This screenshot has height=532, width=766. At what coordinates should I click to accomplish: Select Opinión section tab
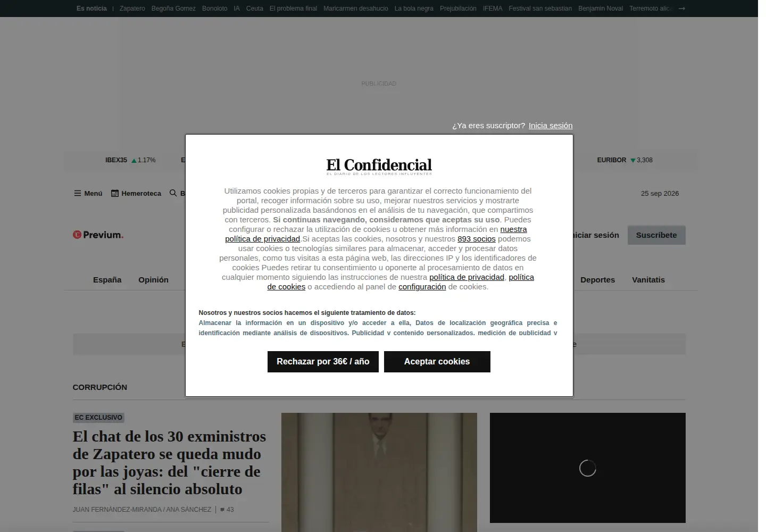coord(153,280)
